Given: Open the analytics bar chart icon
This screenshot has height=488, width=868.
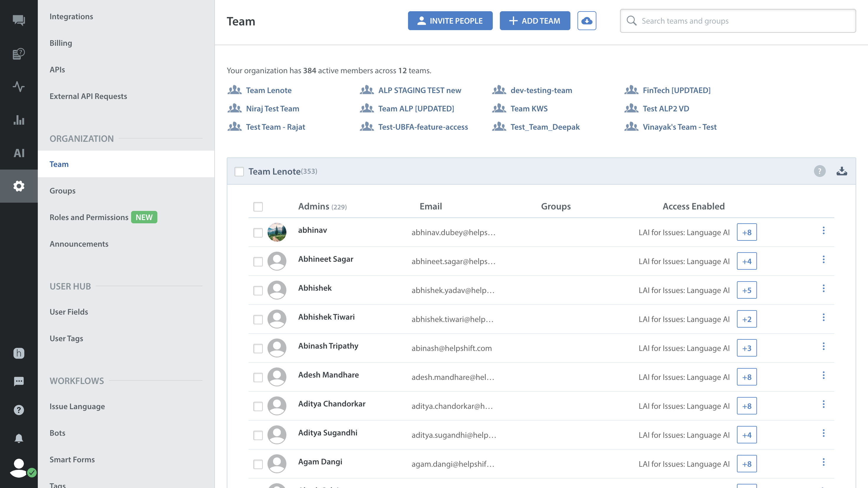Looking at the screenshot, I should click(x=19, y=120).
